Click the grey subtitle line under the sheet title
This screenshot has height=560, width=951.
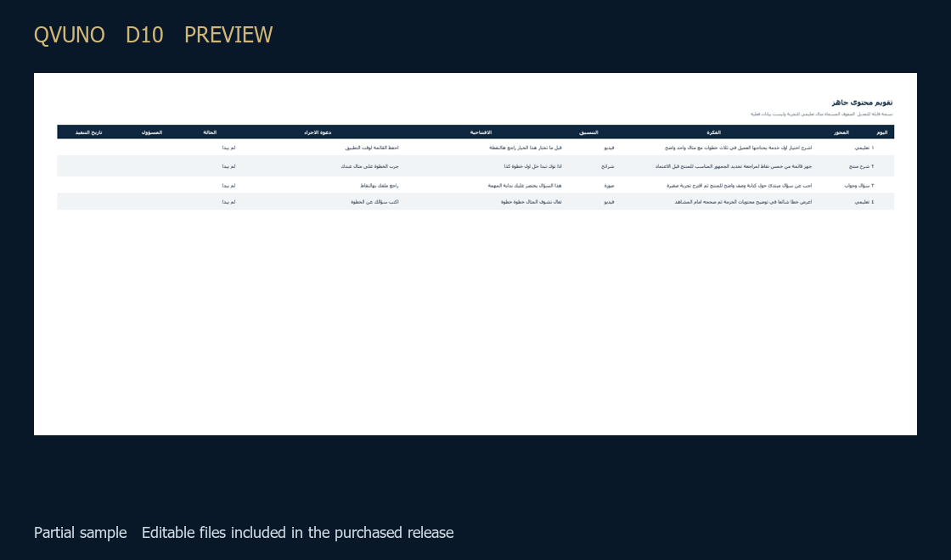(821, 114)
